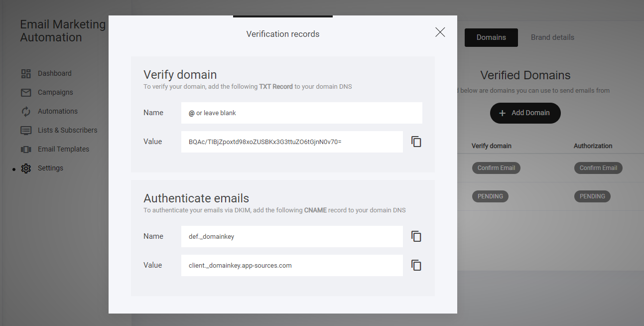Click the Authenticate emails Name field

[x=292, y=237]
